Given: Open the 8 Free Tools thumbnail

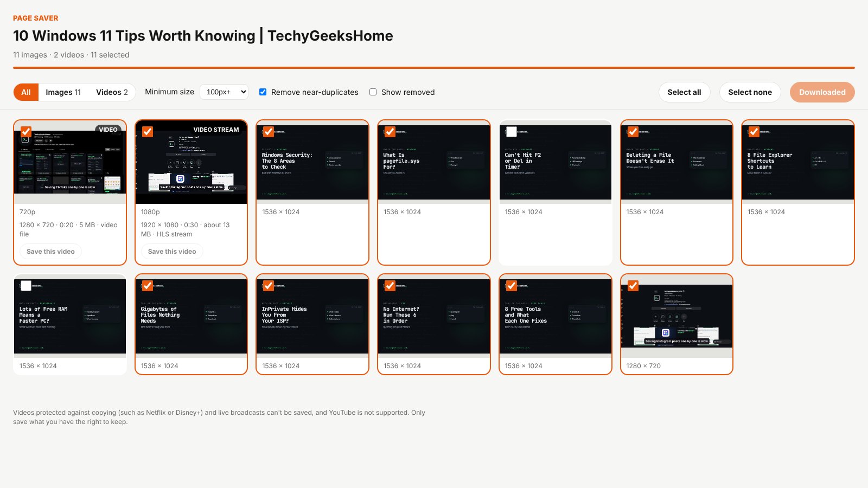Looking at the screenshot, I should (556, 316).
